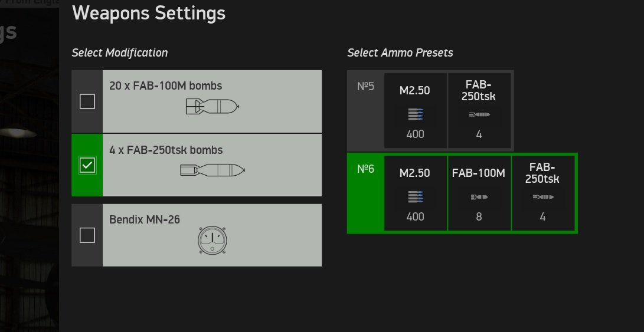Screen dimensions: 644x332
Task: Click the Bendix MN-26 modification label
Action: pos(145,219)
